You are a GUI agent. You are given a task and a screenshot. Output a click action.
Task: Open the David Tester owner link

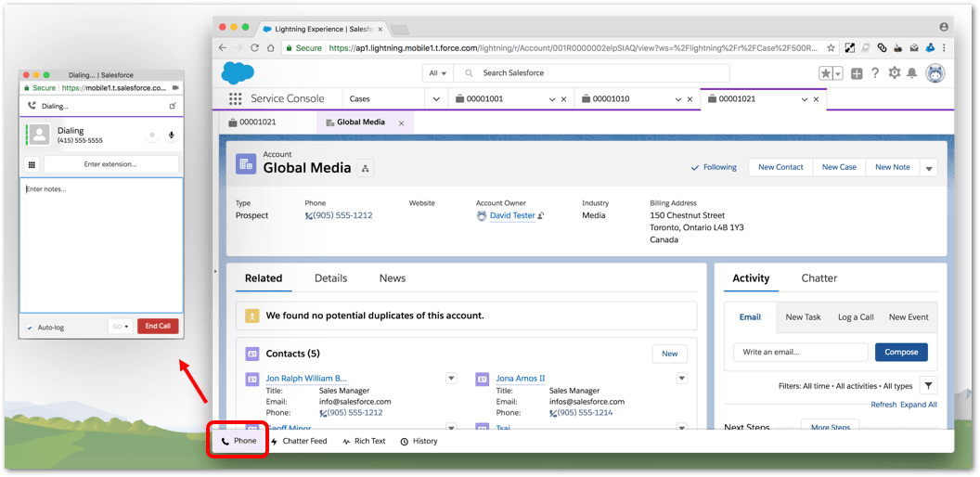(512, 215)
